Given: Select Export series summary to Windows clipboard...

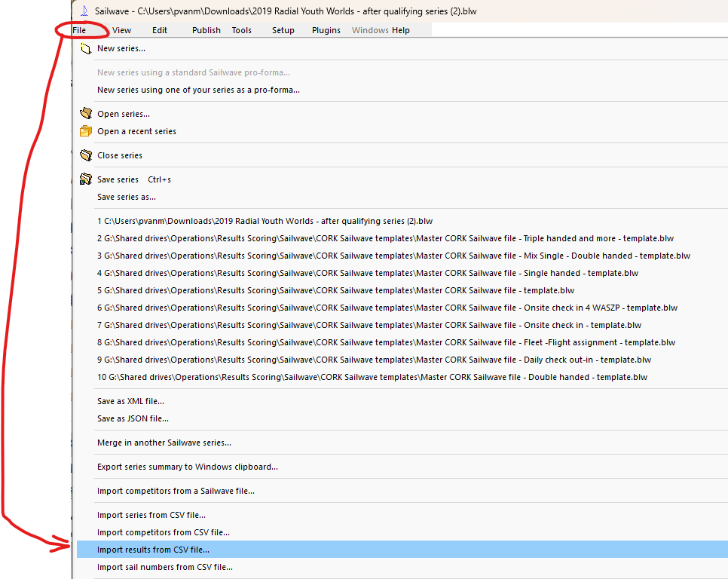Looking at the screenshot, I should click(x=188, y=467).
